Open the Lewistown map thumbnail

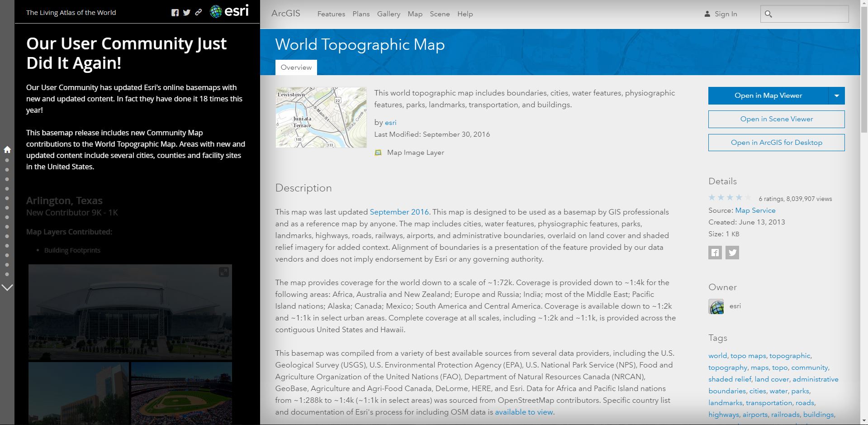[321, 118]
